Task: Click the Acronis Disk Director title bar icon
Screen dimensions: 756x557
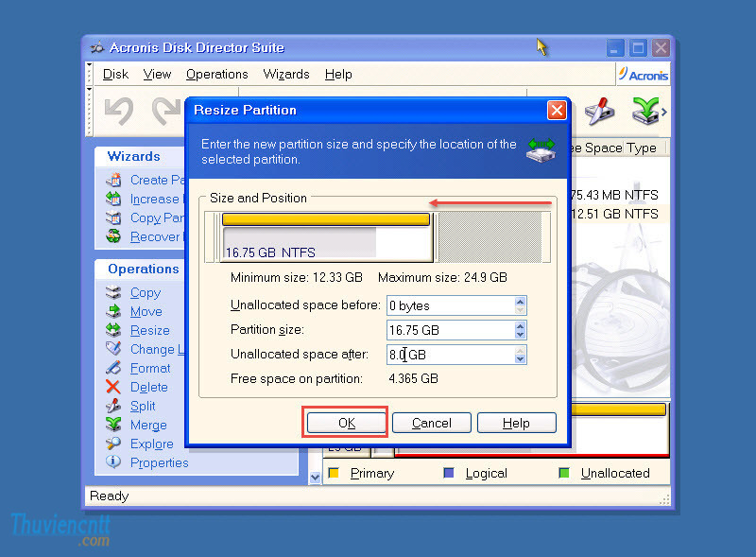Action: click(97, 48)
